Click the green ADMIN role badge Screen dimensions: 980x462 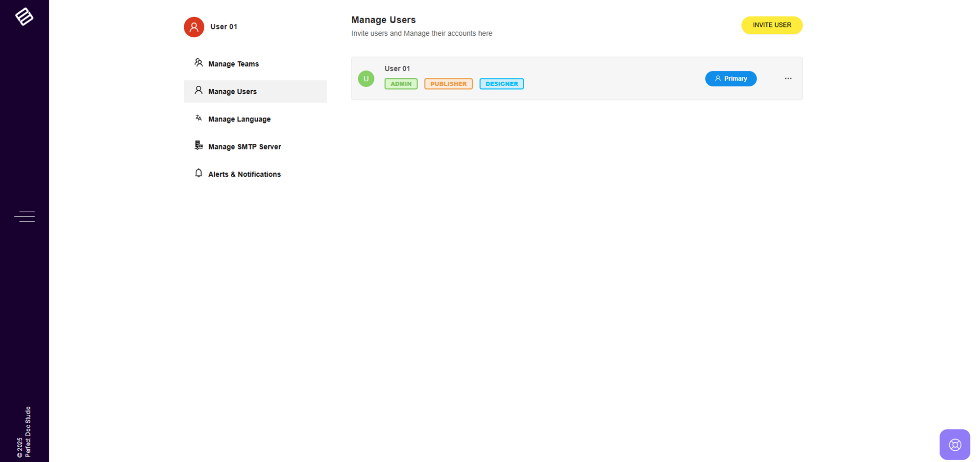coord(401,84)
